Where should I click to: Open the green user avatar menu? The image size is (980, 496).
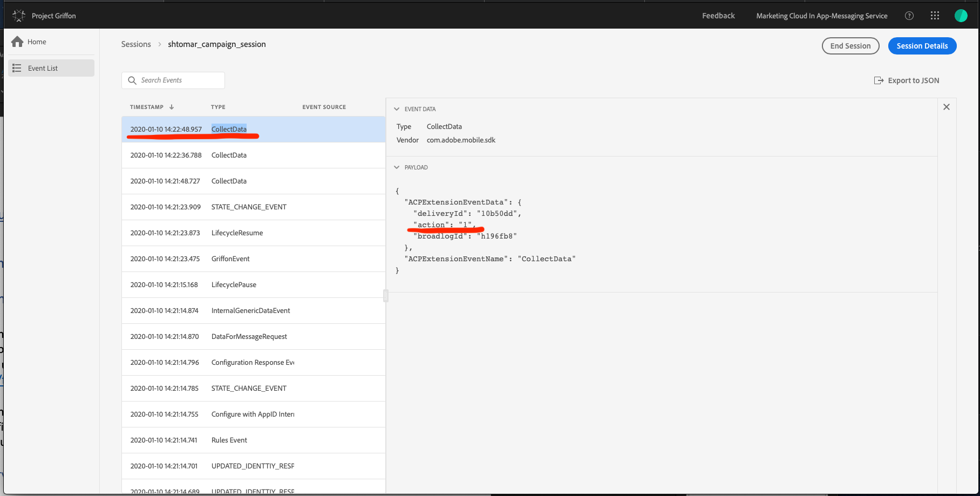point(961,16)
